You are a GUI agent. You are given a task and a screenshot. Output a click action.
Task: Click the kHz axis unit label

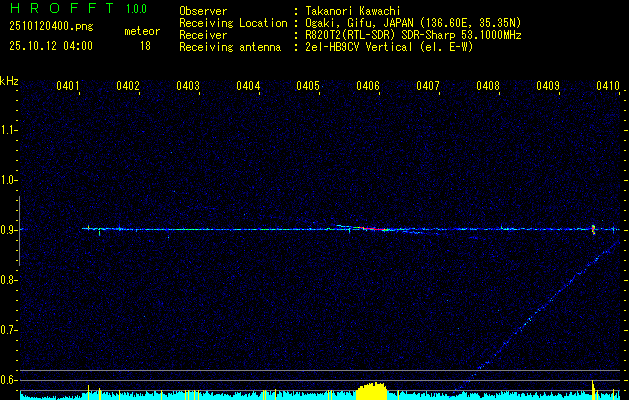coord(10,80)
